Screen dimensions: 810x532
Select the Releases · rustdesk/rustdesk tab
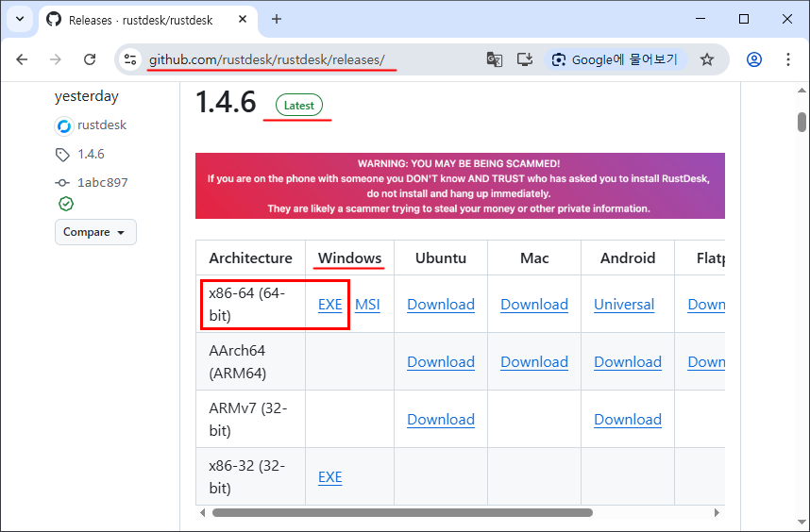pos(147,21)
